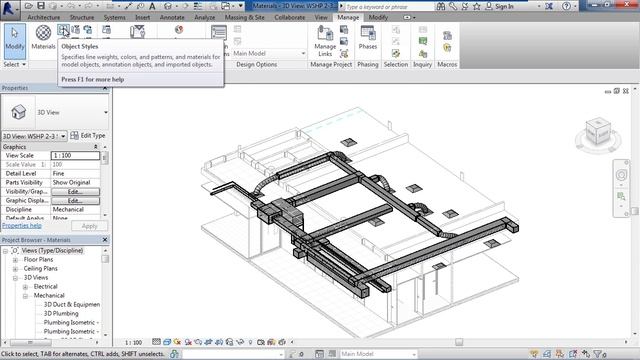Click the Apply button in Properties

point(89,226)
